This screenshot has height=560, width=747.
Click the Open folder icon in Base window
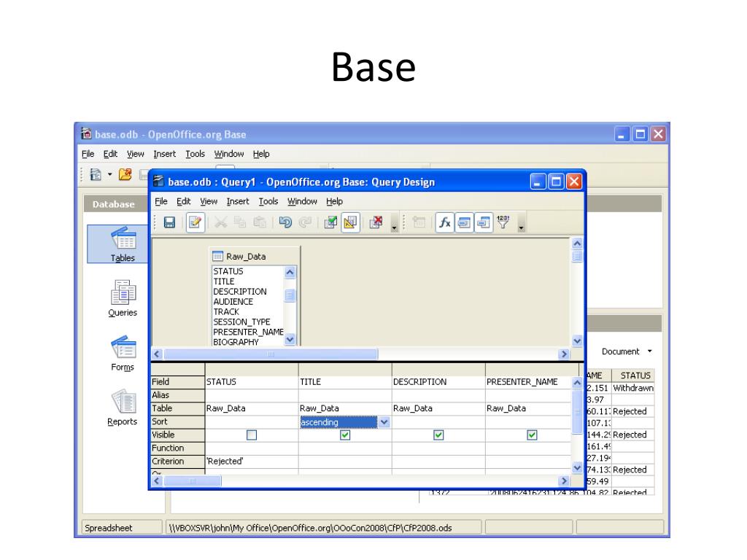tap(125, 175)
